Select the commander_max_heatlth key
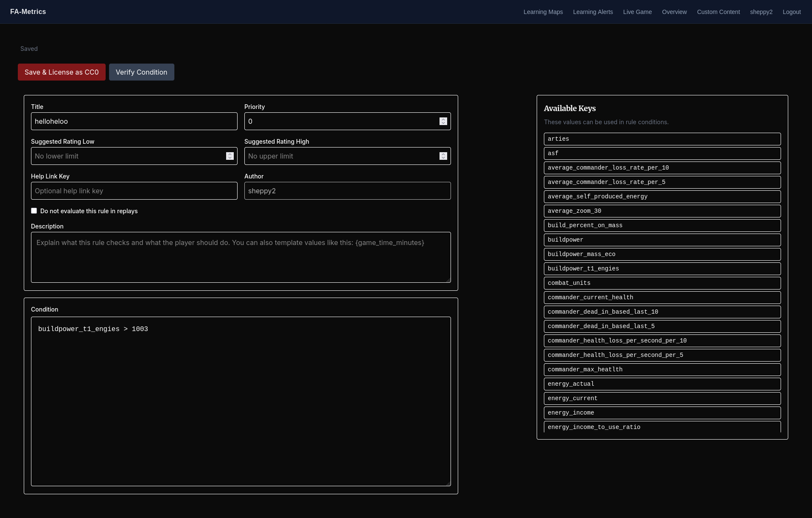The width and height of the screenshot is (812, 518). tap(662, 370)
